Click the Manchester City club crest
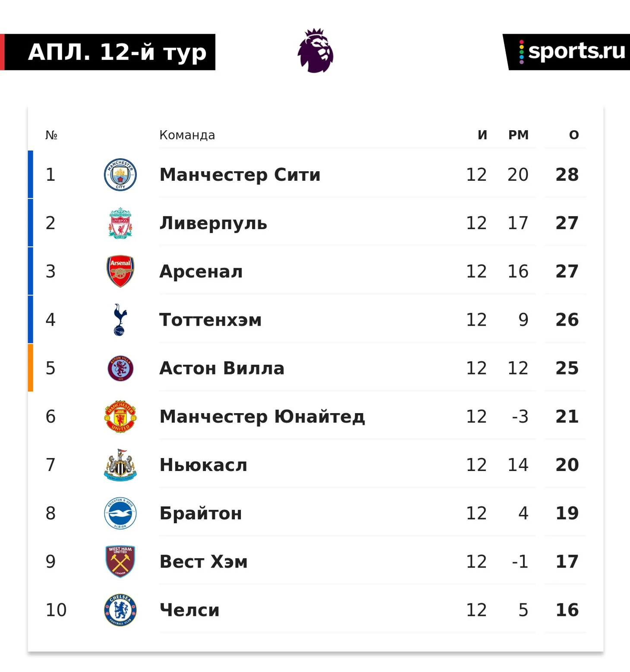Image resolution: width=630 pixels, height=672 pixels. 120,175
